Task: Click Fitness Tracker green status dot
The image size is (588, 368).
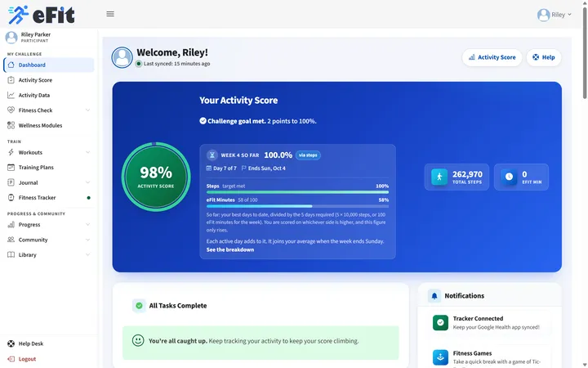Action: 88,198
